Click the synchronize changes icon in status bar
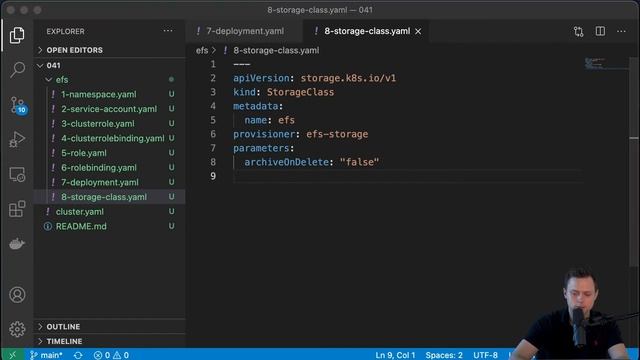 coord(78,355)
